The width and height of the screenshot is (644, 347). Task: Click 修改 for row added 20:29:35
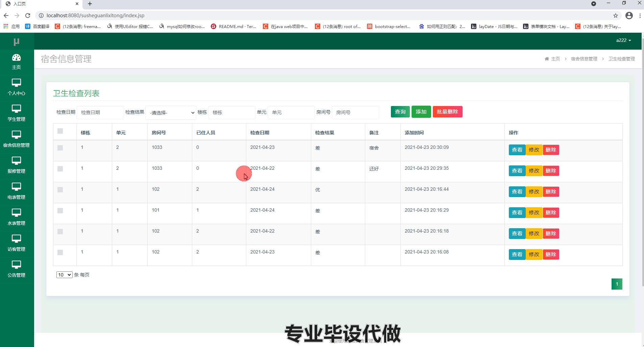pos(534,171)
